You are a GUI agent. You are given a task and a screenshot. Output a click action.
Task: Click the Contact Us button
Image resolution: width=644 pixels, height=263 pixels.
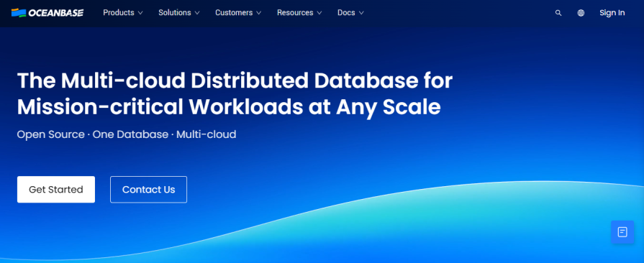point(149,190)
